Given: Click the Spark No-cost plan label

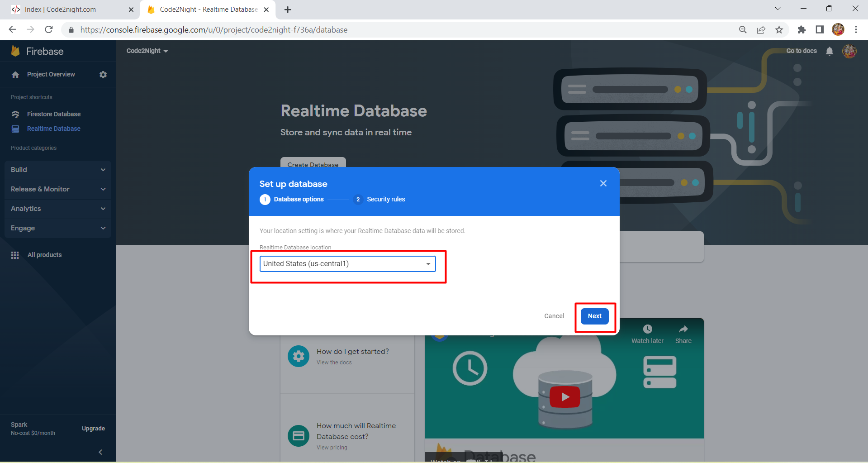Looking at the screenshot, I should point(33,429).
